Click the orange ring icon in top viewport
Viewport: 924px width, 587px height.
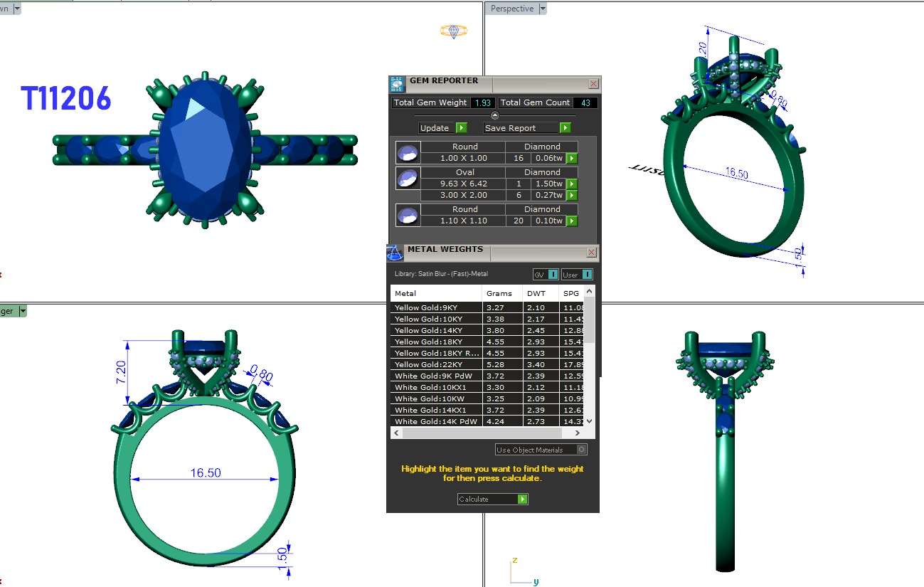[453, 31]
